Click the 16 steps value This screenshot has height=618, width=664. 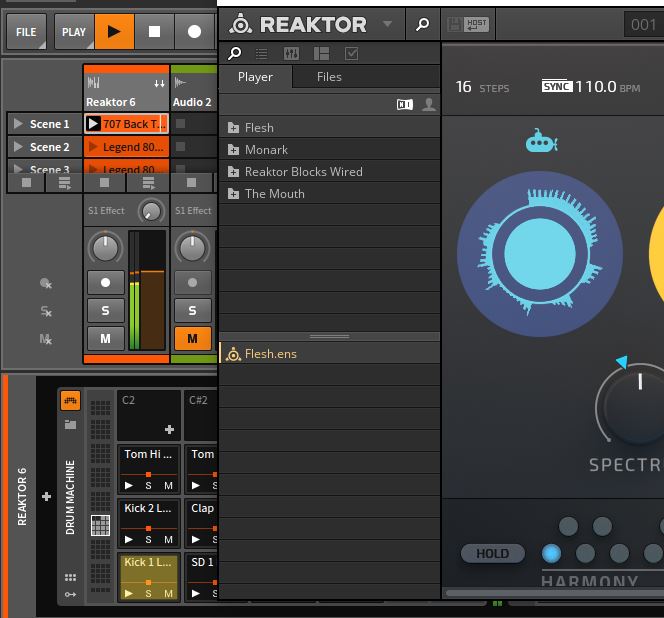click(463, 87)
